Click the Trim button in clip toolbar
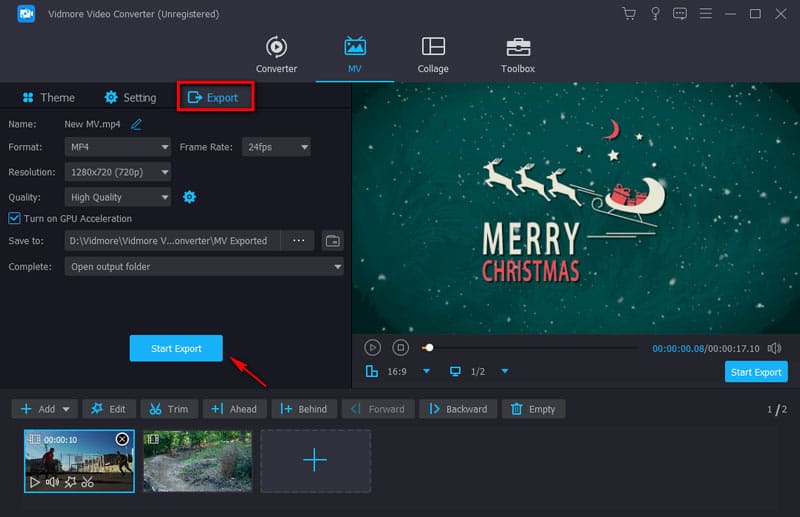The height and width of the screenshot is (517, 800). 169,409
